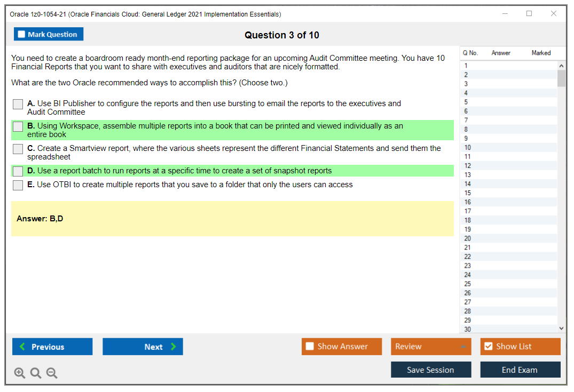Check answer option A about BI Publisher

point(18,105)
